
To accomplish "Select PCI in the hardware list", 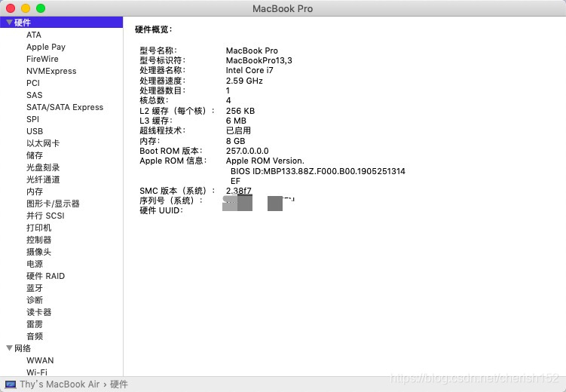I will 33,83.
